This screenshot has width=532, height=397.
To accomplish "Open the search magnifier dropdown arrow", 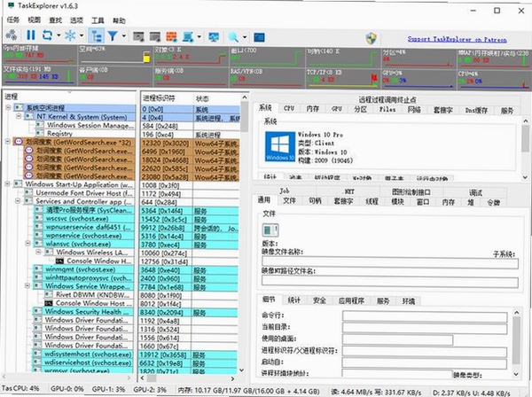I will tap(245, 36).
